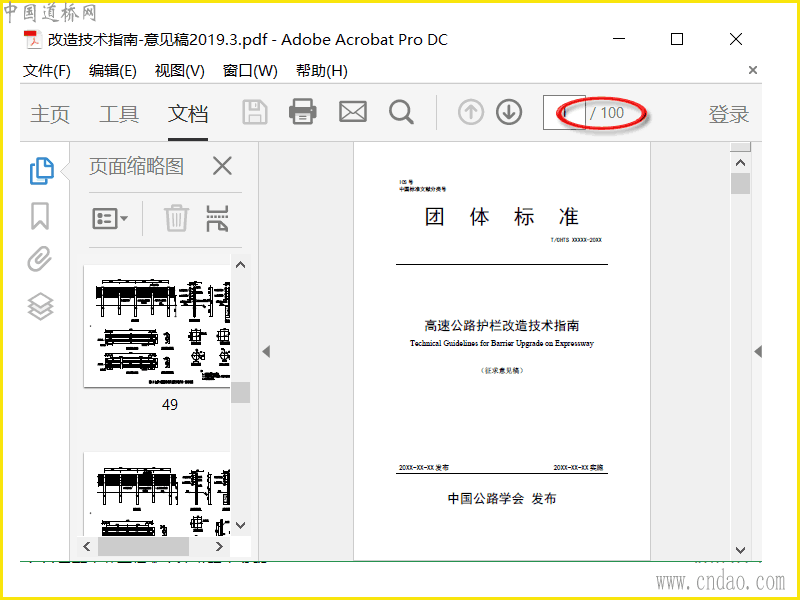Click thumbnail panel scroll right arrow
800x600 pixels.
click(x=219, y=546)
